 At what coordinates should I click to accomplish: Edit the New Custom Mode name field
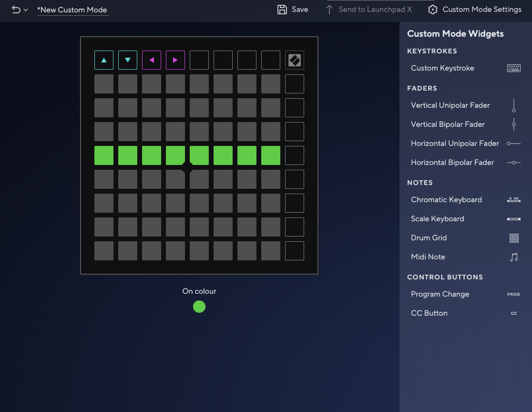72,10
